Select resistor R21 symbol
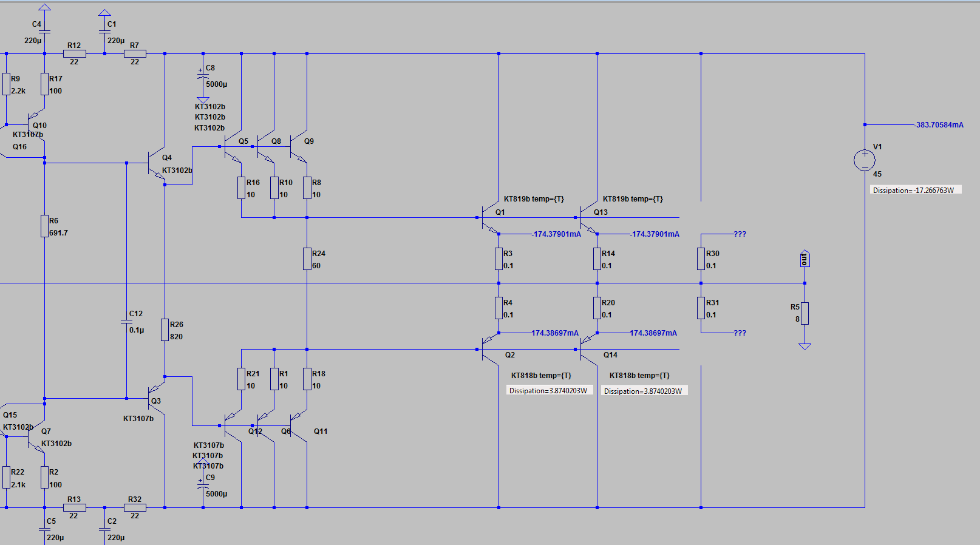The image size is (980, 545). click(x=241, y=379)
